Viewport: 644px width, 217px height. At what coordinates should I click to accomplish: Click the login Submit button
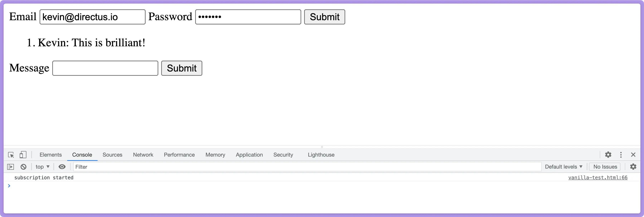click(x=325, y=17)
